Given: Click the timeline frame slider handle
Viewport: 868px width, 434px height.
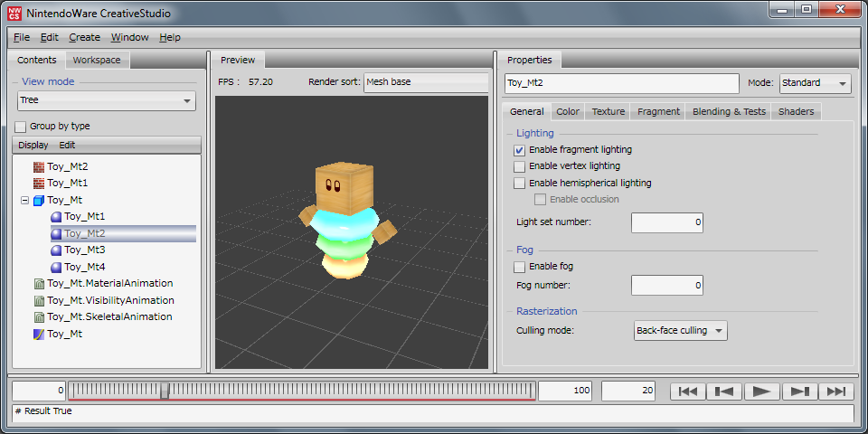Looking at the screenshot, I should click(165, 391).
